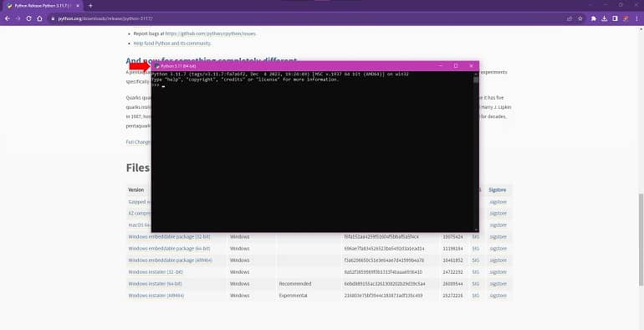Go back in the Chrome browser

coord(8,18)
